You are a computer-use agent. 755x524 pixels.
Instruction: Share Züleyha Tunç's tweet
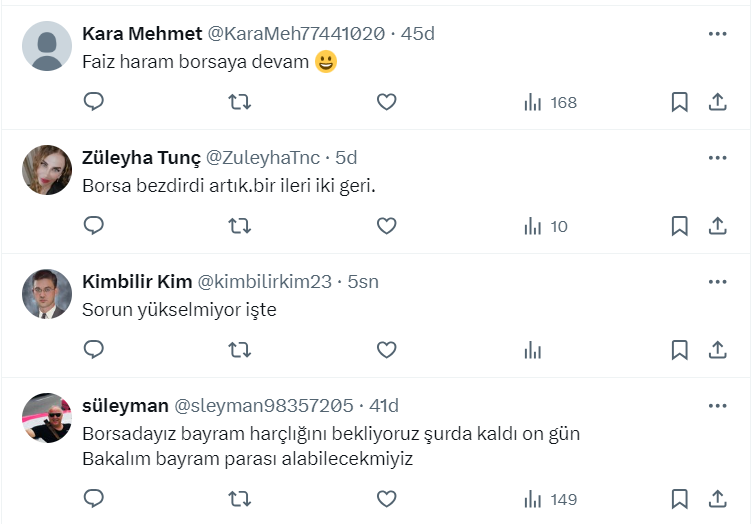[717, 226]
